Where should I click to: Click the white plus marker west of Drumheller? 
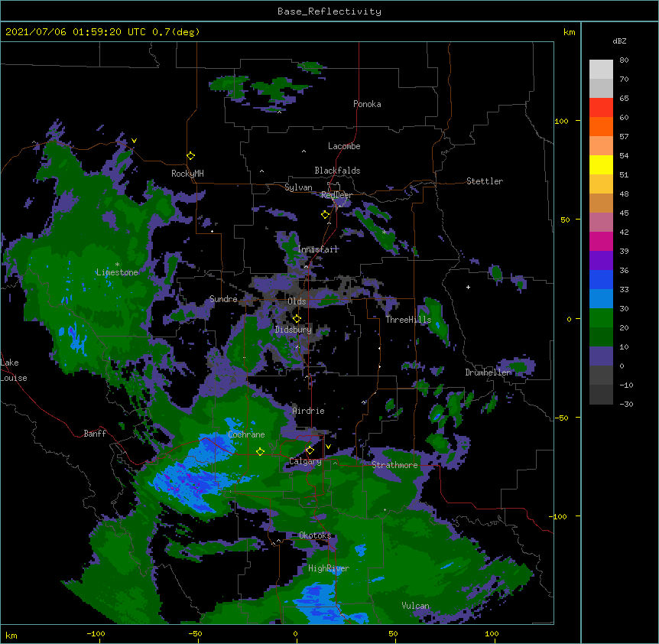[468, 287]
